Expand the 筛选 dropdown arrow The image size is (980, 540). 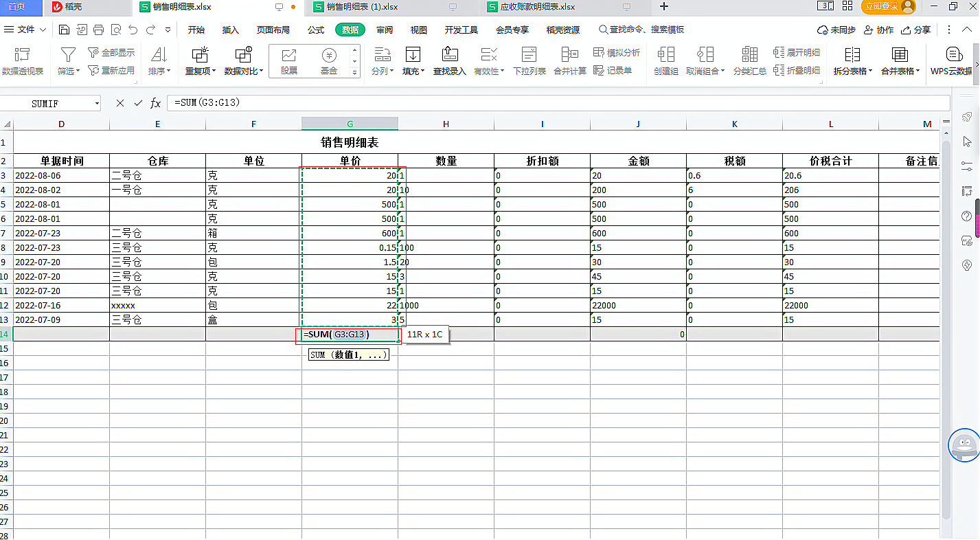coord(78,71)
